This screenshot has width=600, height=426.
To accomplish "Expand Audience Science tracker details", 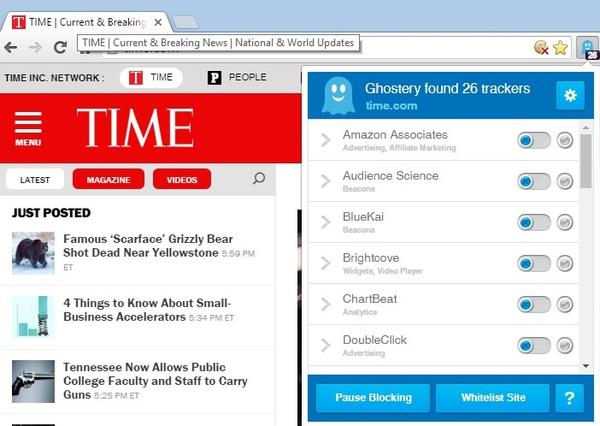I will 326,181.
